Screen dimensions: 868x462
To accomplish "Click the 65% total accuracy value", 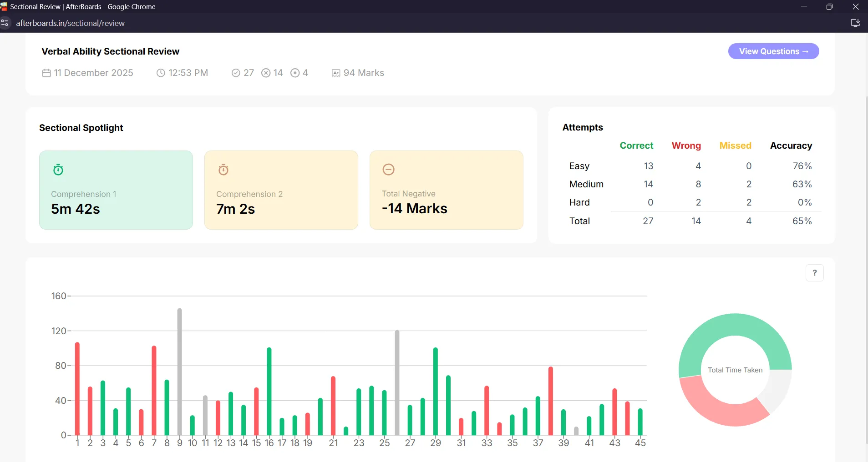I will tap(802, 221).
